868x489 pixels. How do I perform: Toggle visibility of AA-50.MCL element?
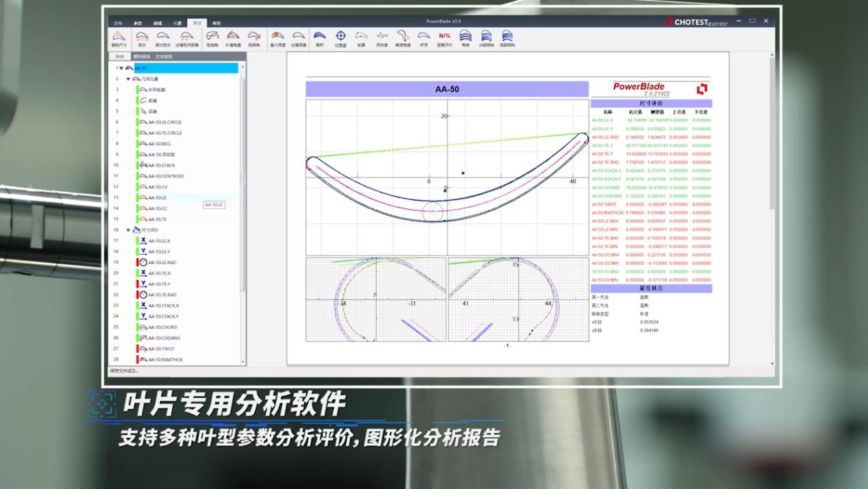(138, 145)
